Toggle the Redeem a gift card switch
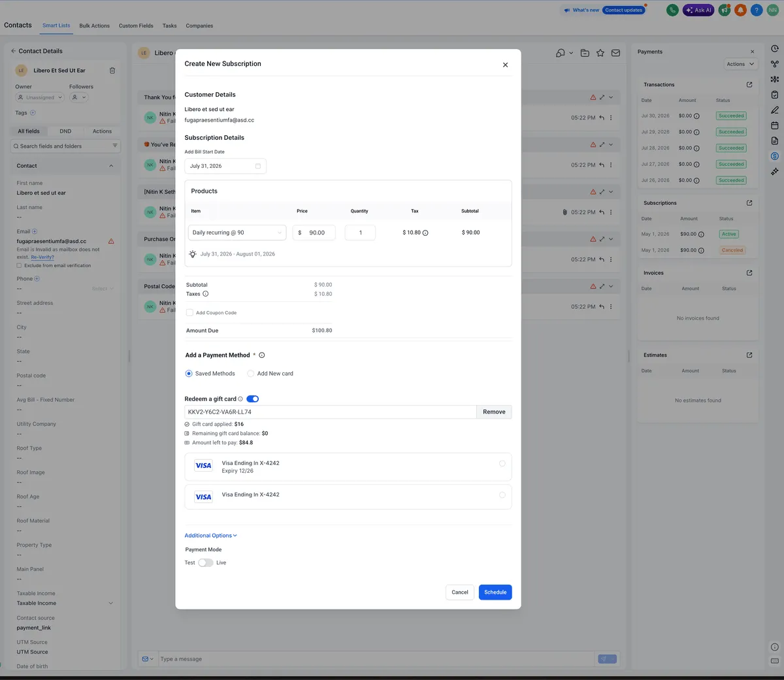The image size is (784, 680). [x=253, y=399]
